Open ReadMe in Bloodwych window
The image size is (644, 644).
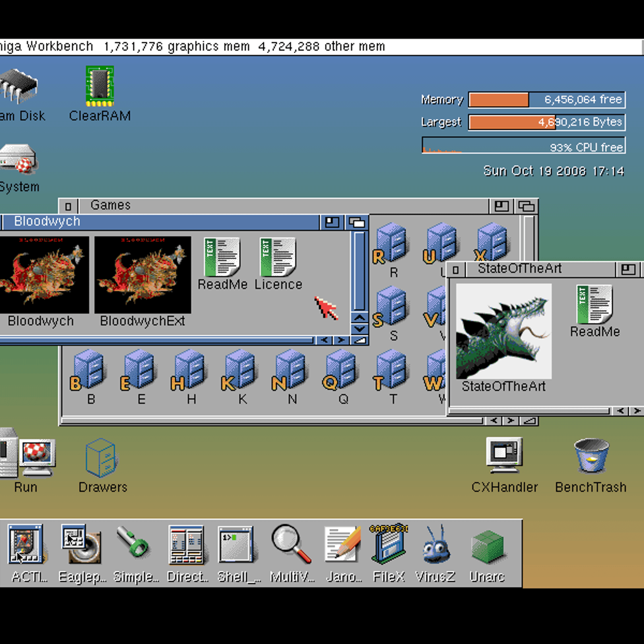[222, 257]
